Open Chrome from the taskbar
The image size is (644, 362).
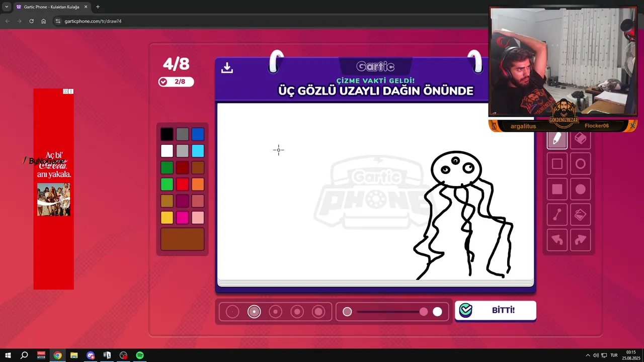pos(58,355)
